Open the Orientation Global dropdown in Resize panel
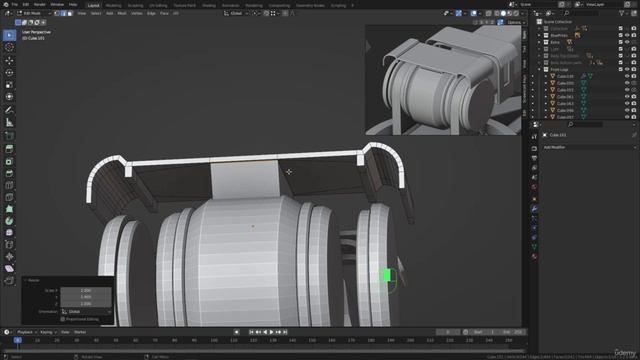Viewport: 640px width, 360px height. (x=86, y=311)
